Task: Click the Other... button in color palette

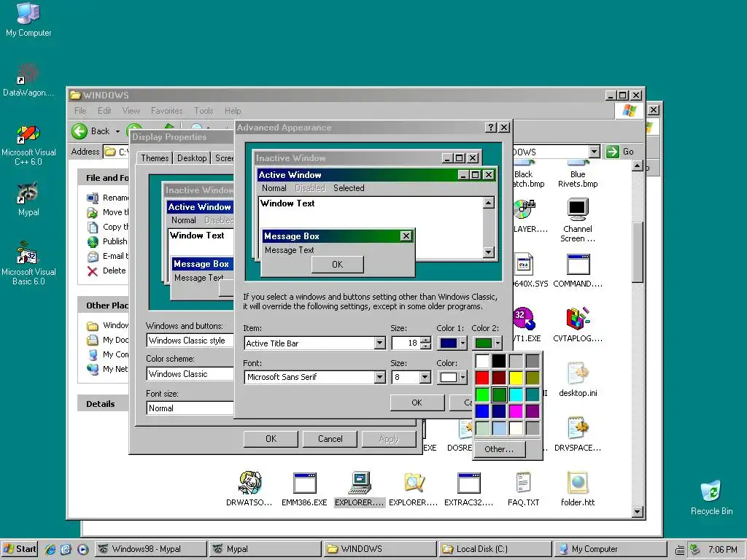Action: [499, 448]
